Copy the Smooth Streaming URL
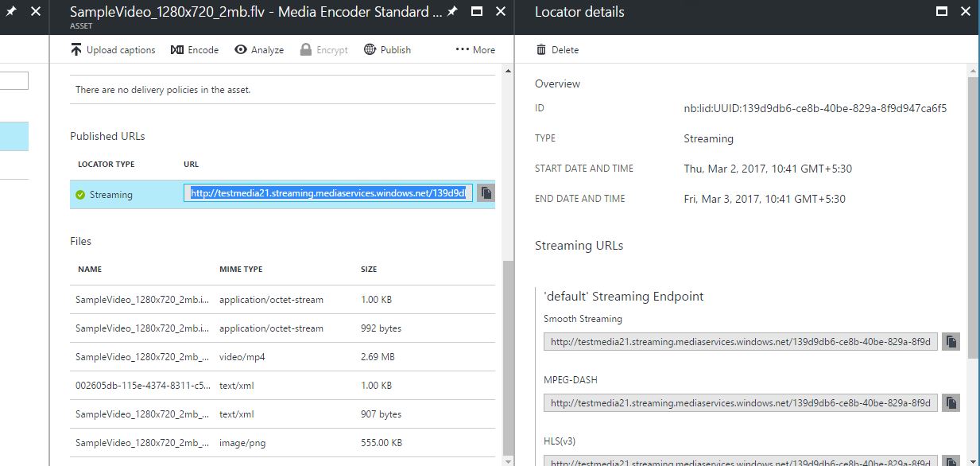 (x=951, y=342)
